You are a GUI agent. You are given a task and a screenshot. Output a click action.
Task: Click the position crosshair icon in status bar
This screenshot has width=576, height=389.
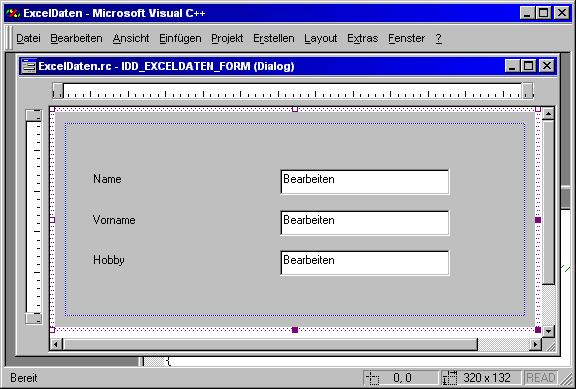point(373,378)
